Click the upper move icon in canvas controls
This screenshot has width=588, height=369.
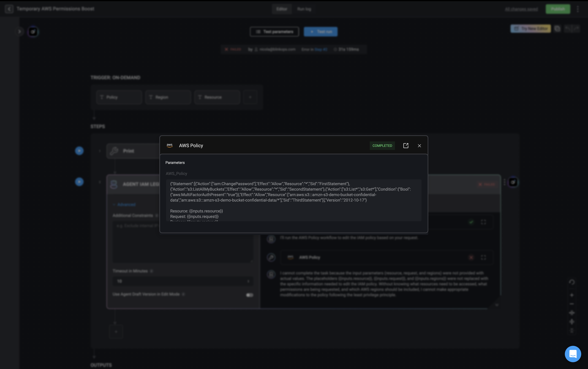(x=572, y=313)
